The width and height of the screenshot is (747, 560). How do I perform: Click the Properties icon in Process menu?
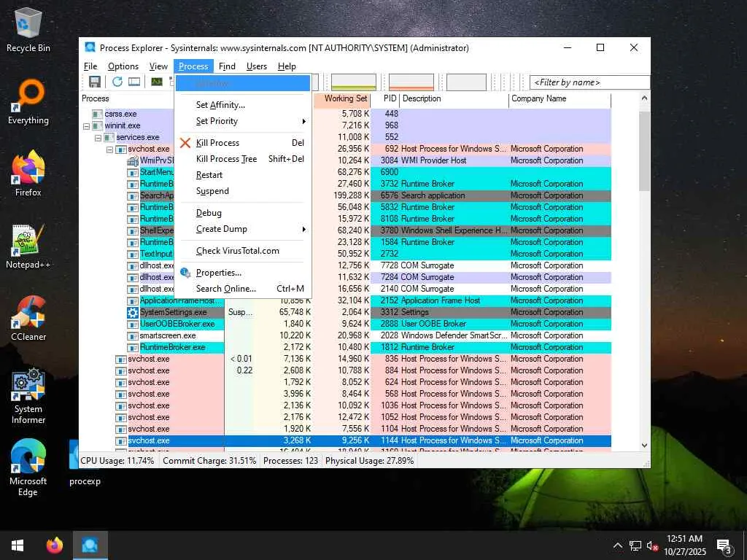pos(185,273)
